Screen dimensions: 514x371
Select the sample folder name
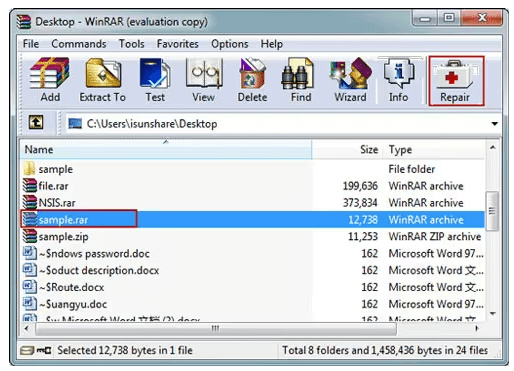(56, 169)
